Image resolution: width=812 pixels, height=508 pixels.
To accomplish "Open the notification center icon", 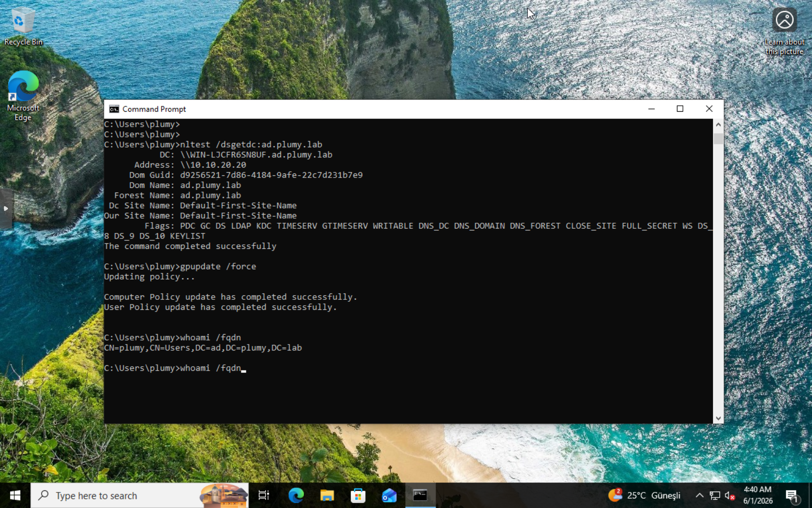I will pos(792,495).
